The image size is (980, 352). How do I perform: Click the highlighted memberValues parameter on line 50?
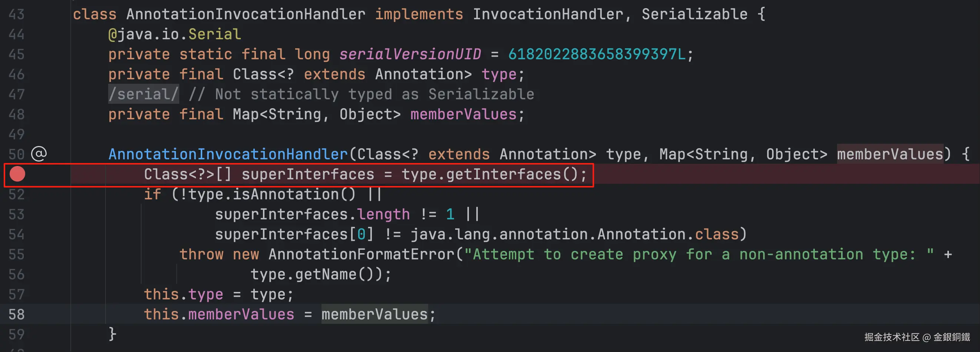click(890, 154)
